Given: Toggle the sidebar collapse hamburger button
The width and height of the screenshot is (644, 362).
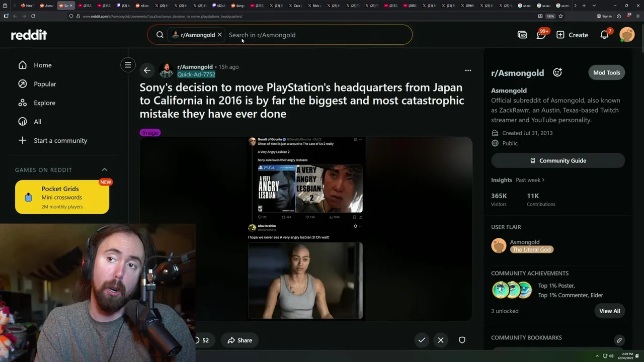Looking at the screenshot, I should 128,65.
